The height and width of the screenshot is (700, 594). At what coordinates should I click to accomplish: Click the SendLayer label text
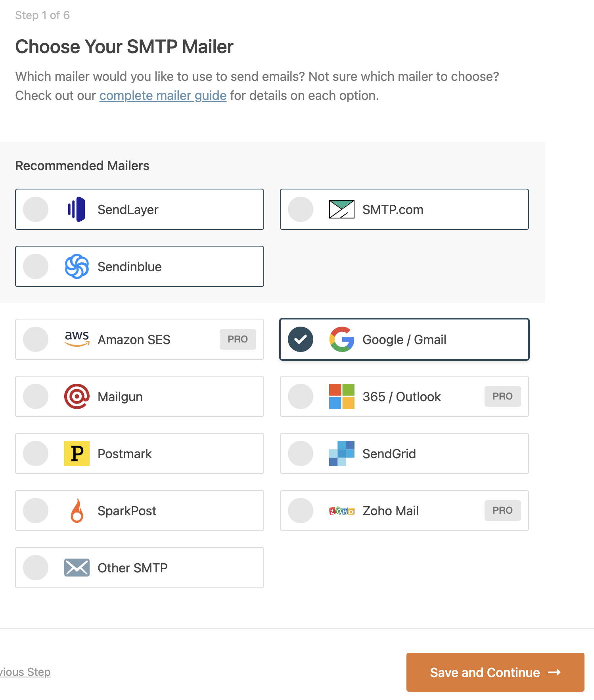[x=128, y=210]
